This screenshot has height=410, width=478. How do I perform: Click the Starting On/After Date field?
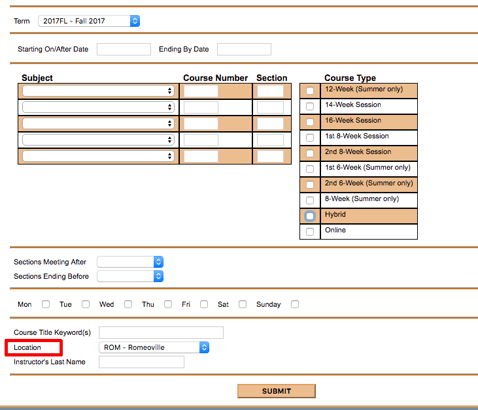point(124,49)
